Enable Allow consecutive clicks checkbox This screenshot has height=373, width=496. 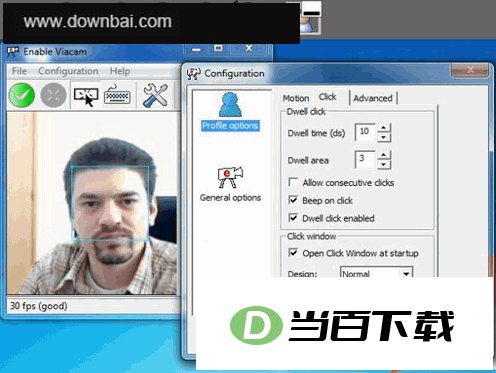[x=293, y=182]
